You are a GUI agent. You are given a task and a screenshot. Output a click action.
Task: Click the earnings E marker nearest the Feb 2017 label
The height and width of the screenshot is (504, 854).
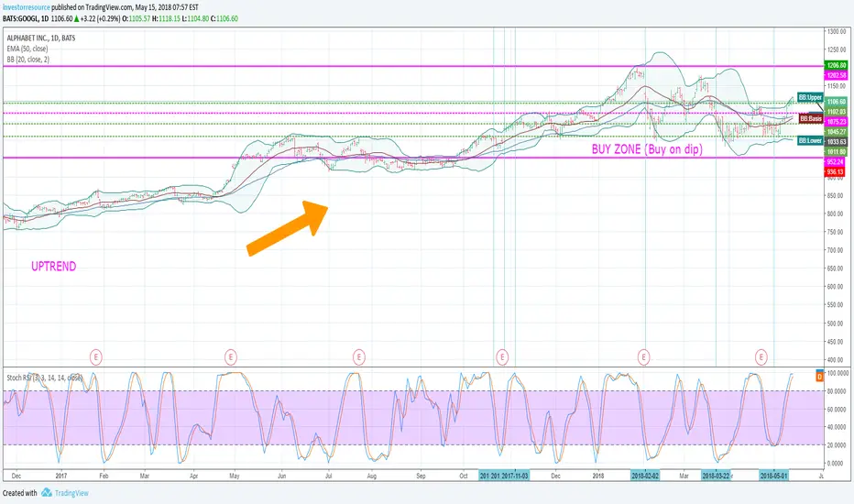[96, 357]
